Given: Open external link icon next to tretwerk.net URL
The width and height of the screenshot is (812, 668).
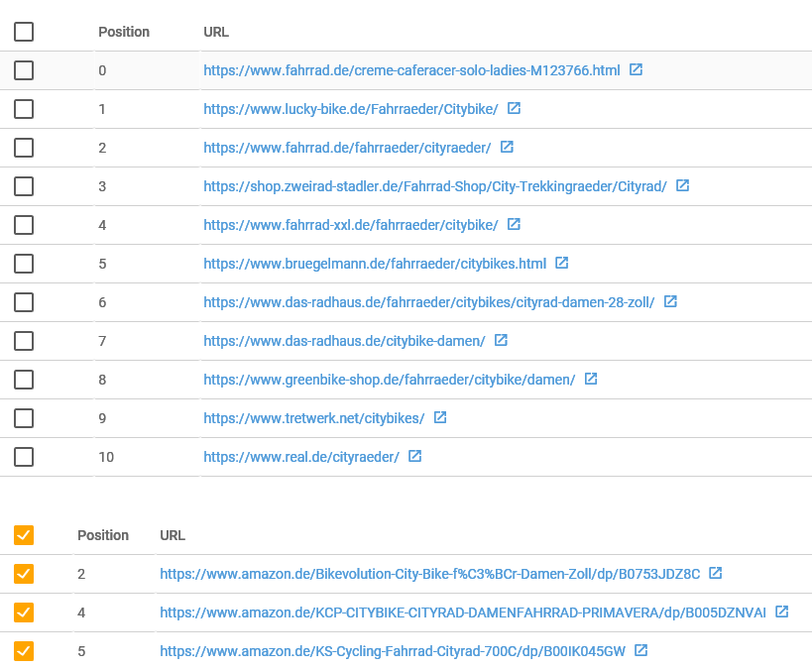Looking at the screenshot, I should click(x=440, y=417).
